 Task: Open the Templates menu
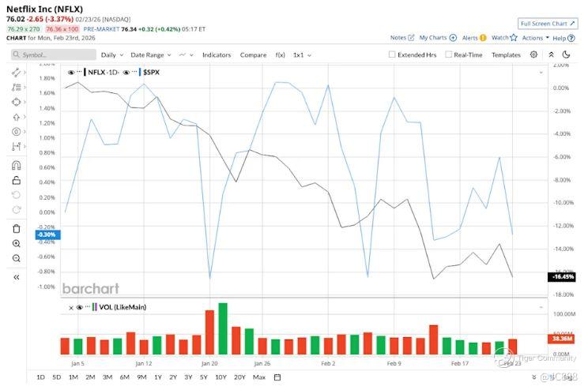coord(506,55)
